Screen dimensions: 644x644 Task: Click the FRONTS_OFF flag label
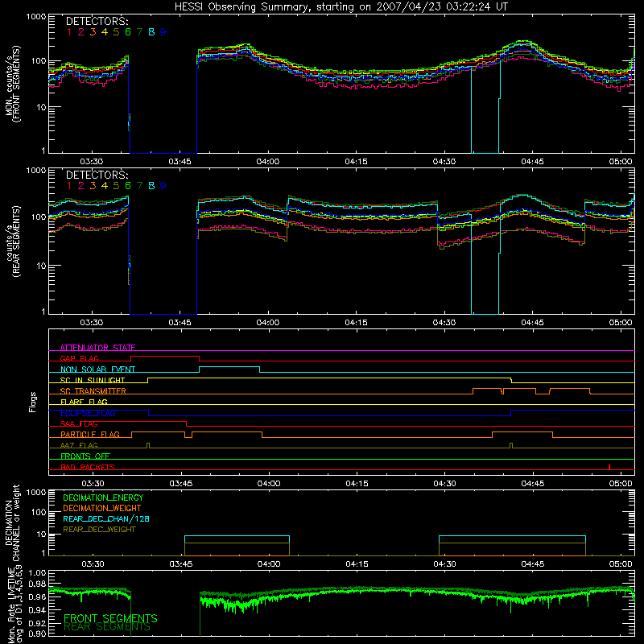click(85, 456)
